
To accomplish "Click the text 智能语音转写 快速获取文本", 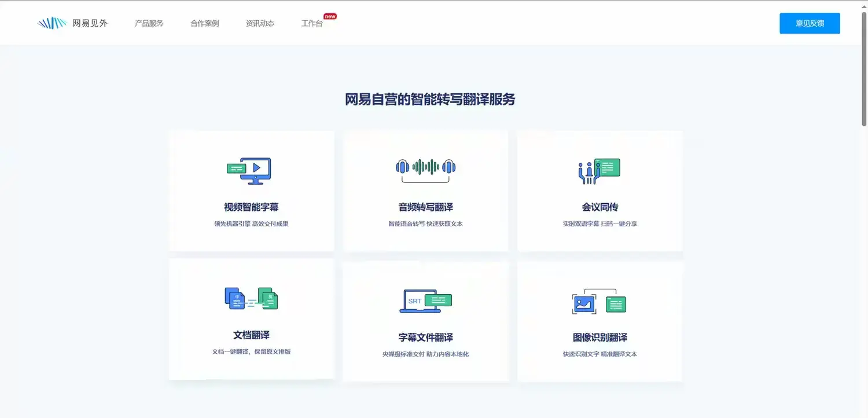I will pos(426,223).
